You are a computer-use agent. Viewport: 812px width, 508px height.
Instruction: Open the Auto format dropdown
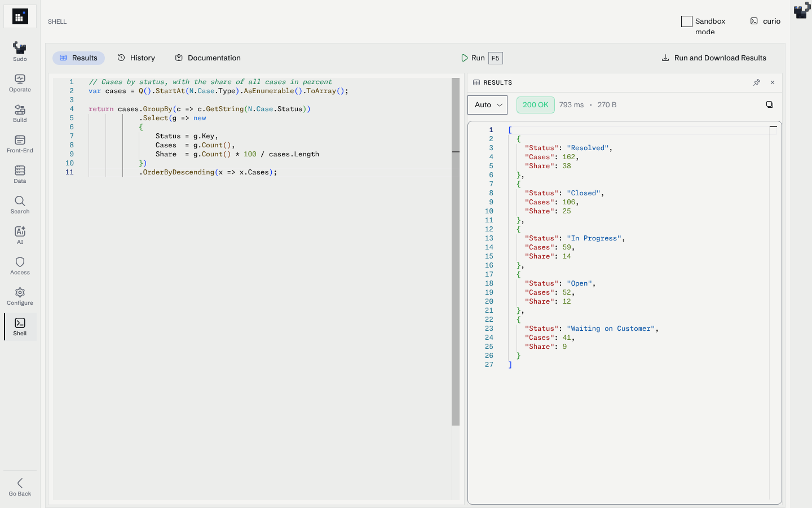(488, 105)
